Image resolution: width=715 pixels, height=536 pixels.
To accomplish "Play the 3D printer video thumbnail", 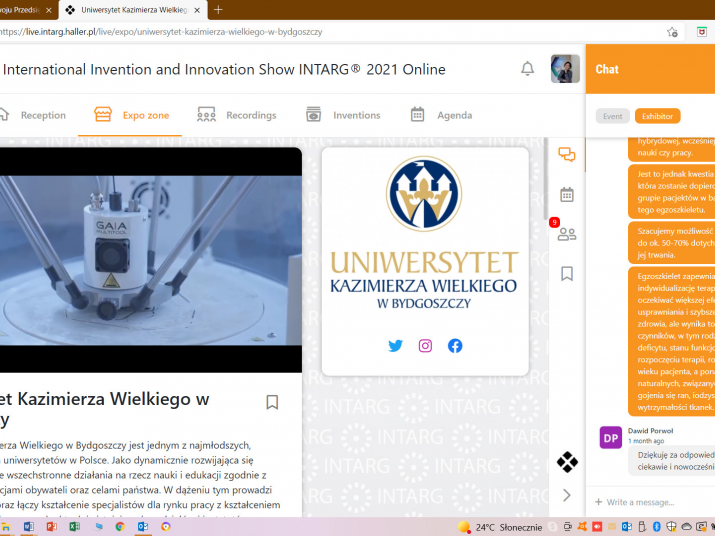I will click(x=150, y=260).
